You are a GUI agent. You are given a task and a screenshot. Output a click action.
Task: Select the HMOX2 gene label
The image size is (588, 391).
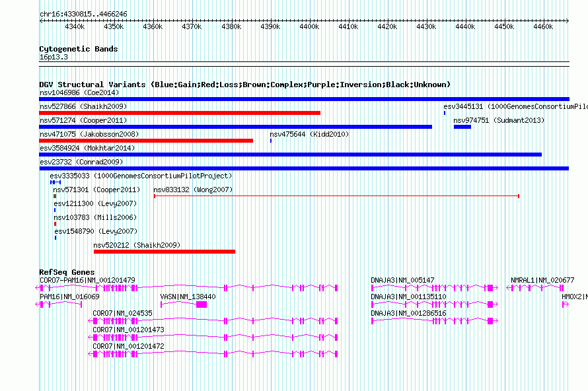[575, 297]
